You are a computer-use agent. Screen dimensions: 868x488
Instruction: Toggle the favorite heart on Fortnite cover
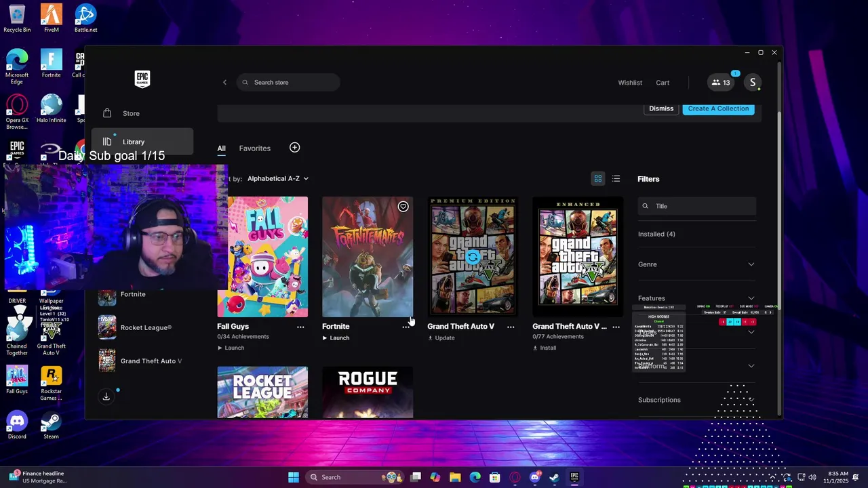(x=403, y=207)
